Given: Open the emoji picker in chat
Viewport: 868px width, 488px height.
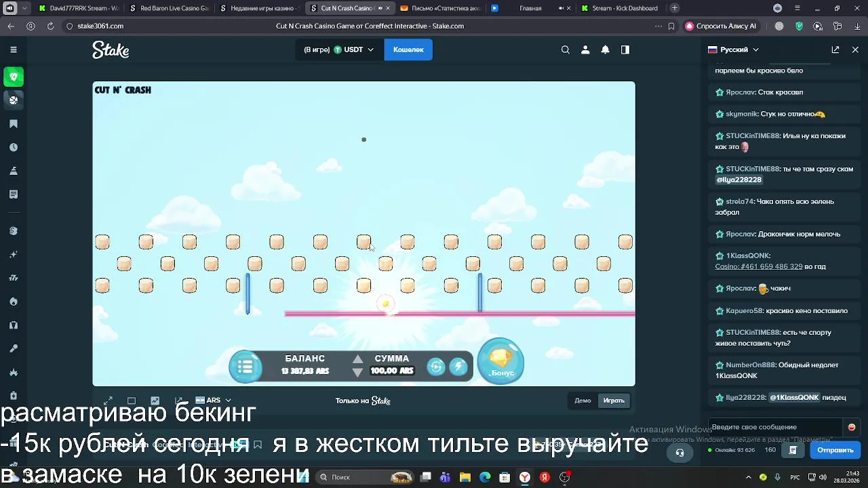Looking at the screenshot, I should [852, 427].
